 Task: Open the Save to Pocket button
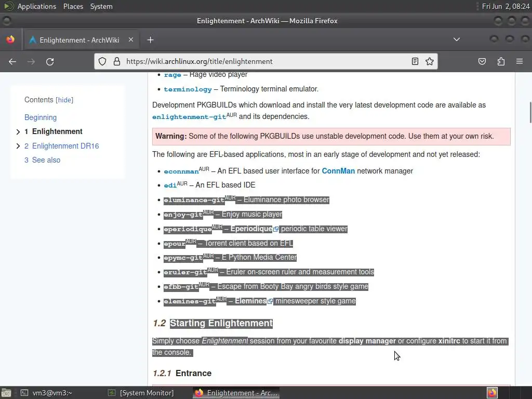tap(482, 61)
